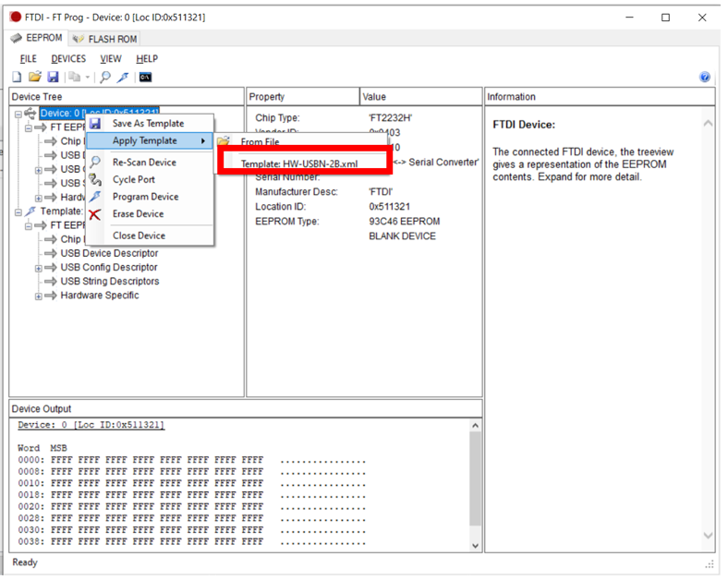
Task: Open the DEVICES menu
Action: point(68,59)
